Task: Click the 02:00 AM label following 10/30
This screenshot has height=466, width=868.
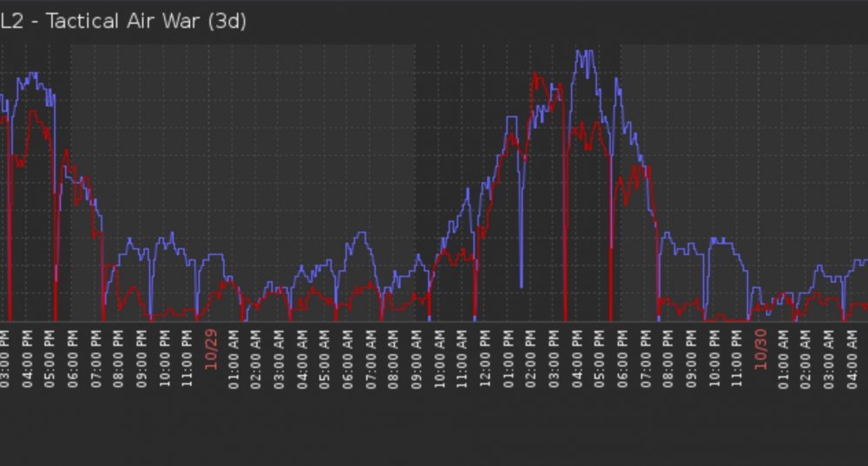Action: click(806, 359)
